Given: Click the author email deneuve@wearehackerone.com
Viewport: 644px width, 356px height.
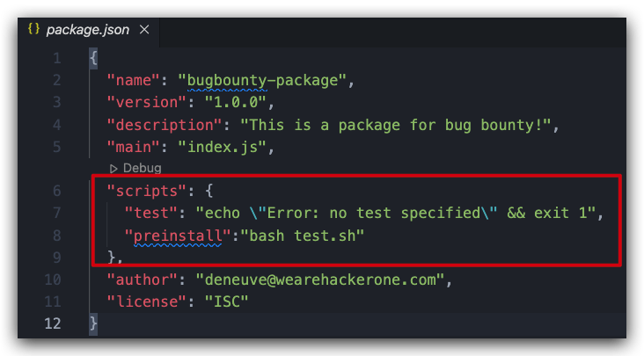Looking at the screenshot, I should tap(320, 280).
